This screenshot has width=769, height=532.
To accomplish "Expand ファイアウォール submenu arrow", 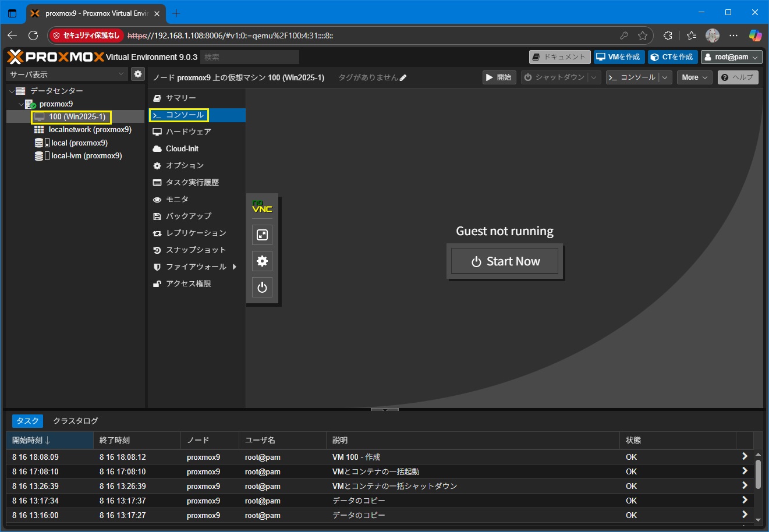I will pos(235,267).
